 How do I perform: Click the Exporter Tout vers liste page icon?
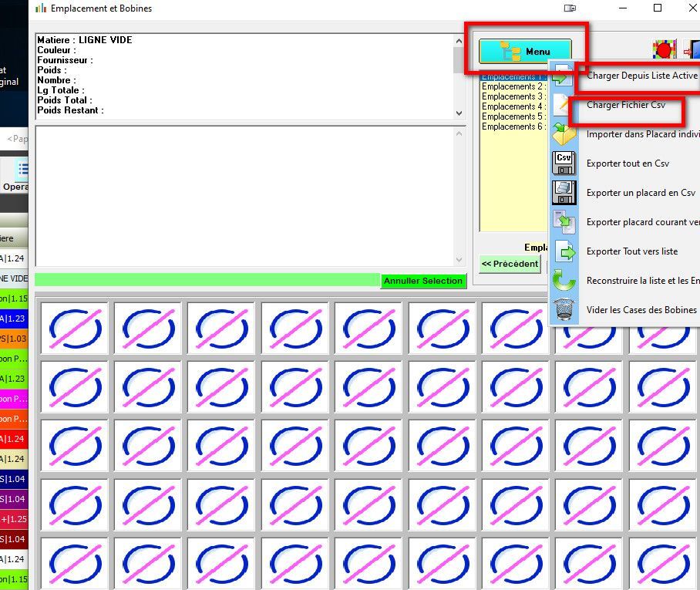(x=564, y=251)
